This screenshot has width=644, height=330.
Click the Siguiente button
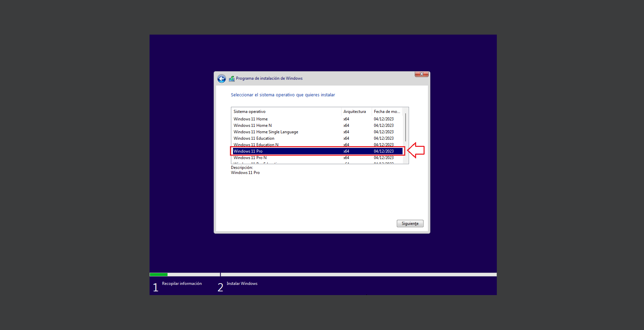(x=410, y=224)
